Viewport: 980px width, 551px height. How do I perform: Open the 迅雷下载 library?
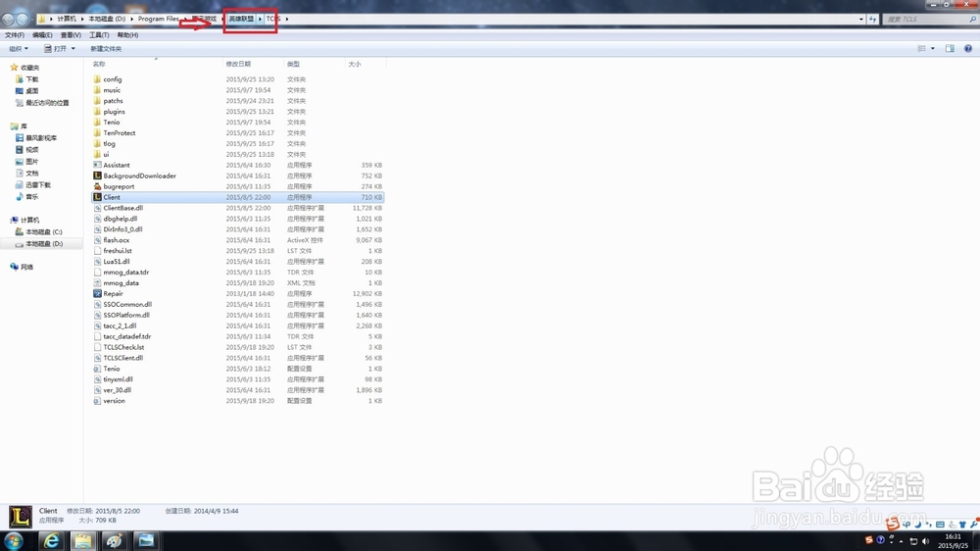click(33, 185)
